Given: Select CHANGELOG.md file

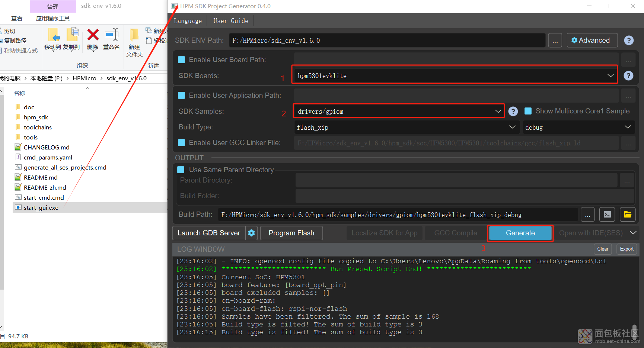Looking at the screenshot, I should pos(47,147).
